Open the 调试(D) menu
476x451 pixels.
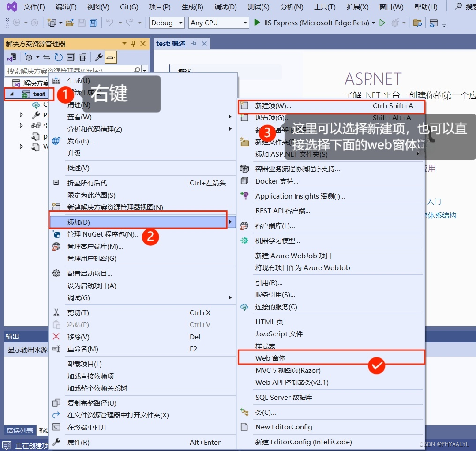(x=225, y=7)
